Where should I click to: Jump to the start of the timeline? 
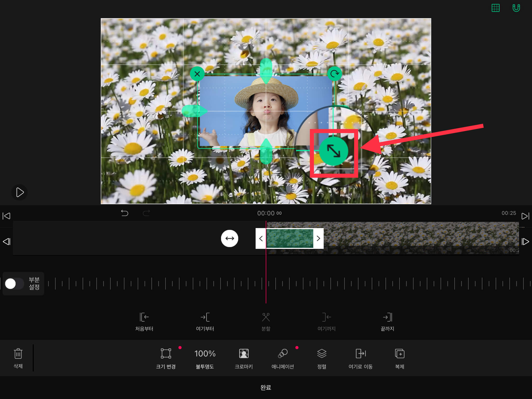[6, 216]
